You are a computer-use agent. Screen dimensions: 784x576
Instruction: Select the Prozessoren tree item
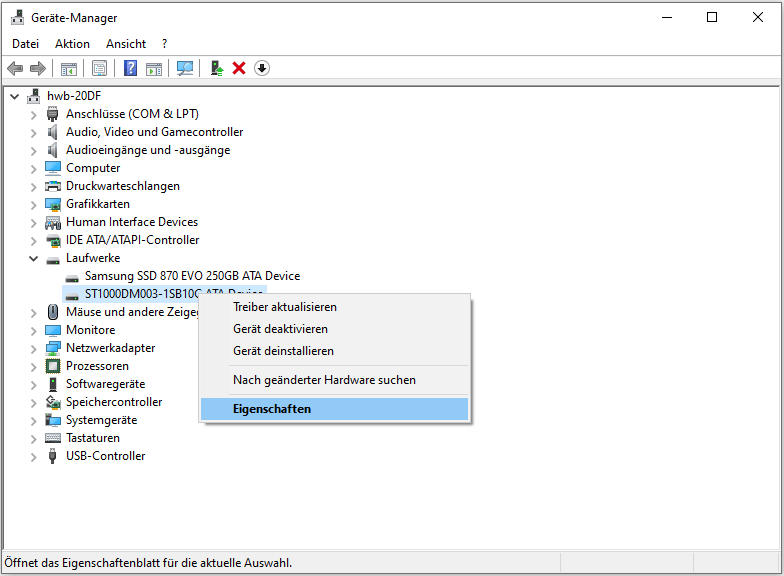point(97,366)
